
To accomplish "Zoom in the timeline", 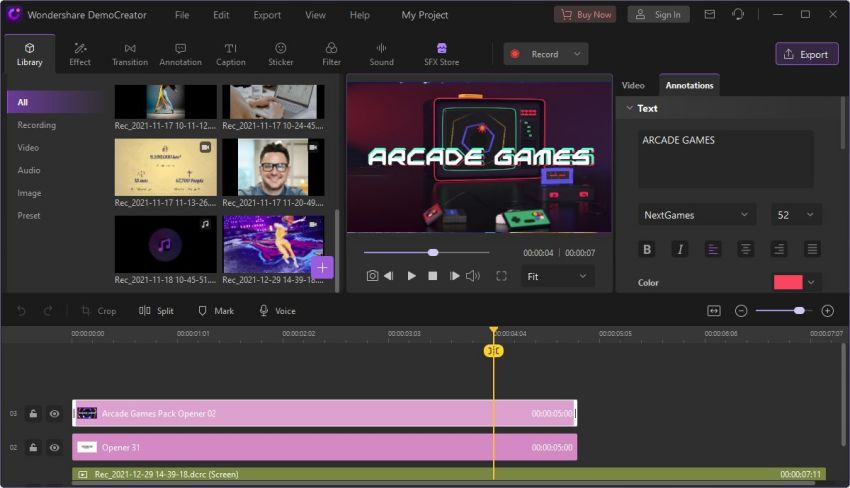I will [x=827, y=311].
